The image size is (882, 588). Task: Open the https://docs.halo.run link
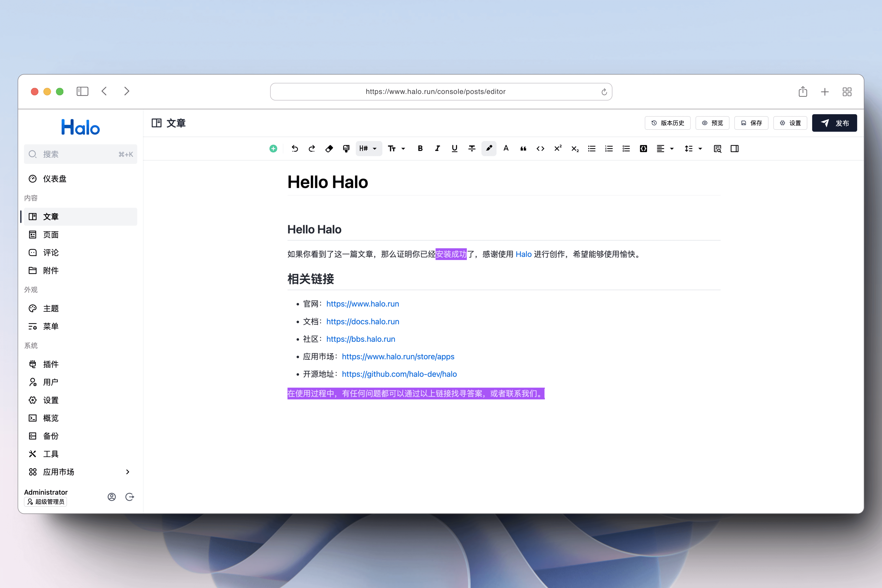pyautogui.click(x=363, y=321)
